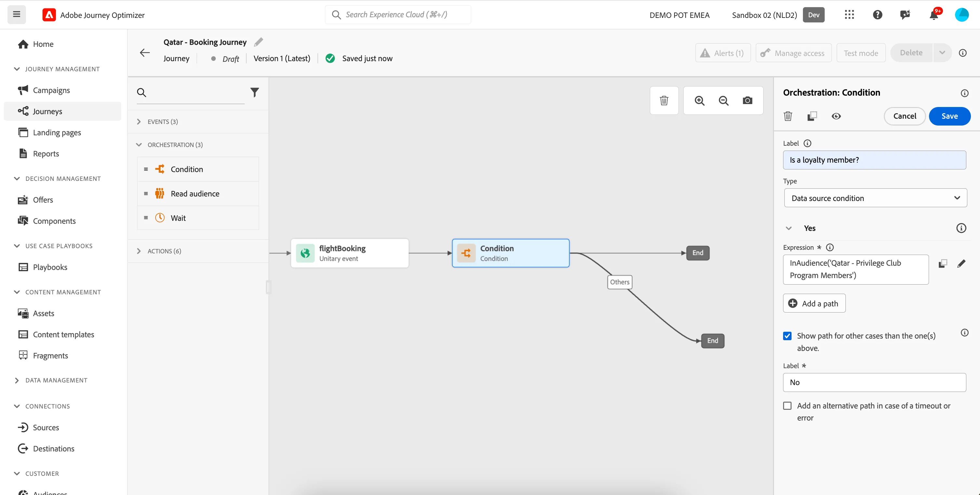Click the Others path label on canvas
The height and width of the screenshot is (495, 980).
click(x=620, y=282)
